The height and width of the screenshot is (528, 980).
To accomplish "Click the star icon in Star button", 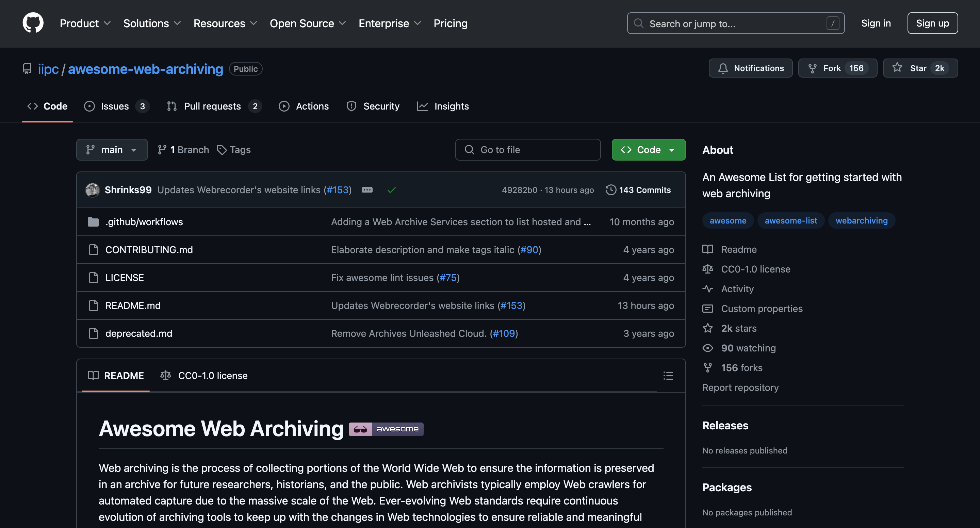I will pos(897,68).
